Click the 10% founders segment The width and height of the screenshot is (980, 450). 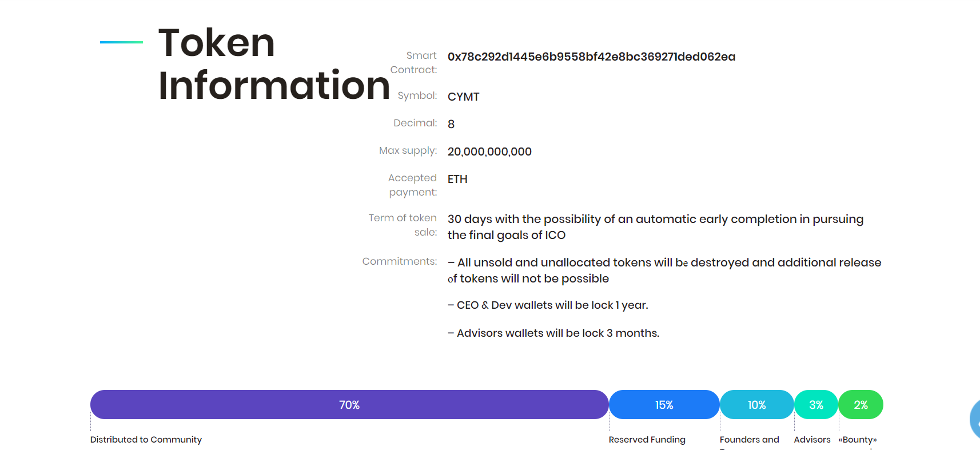pos(756,405)
